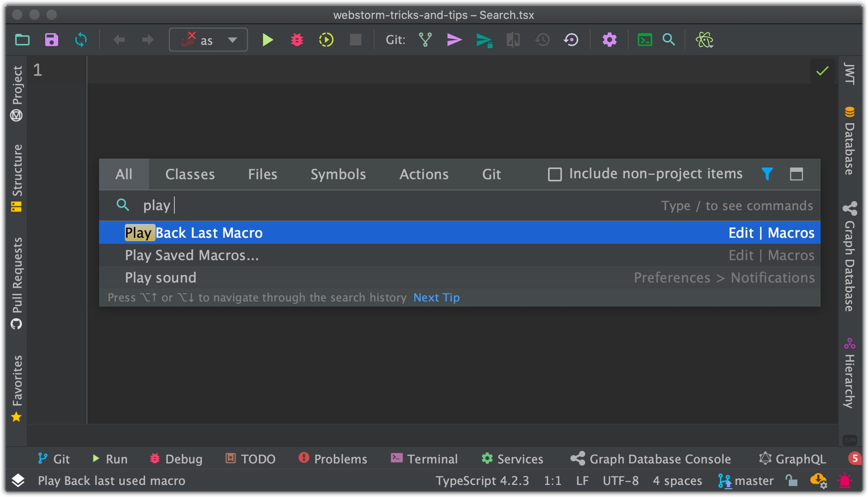868x497 pixels.
Task: Click the Git Update Project branch icon
Action: 425,40
